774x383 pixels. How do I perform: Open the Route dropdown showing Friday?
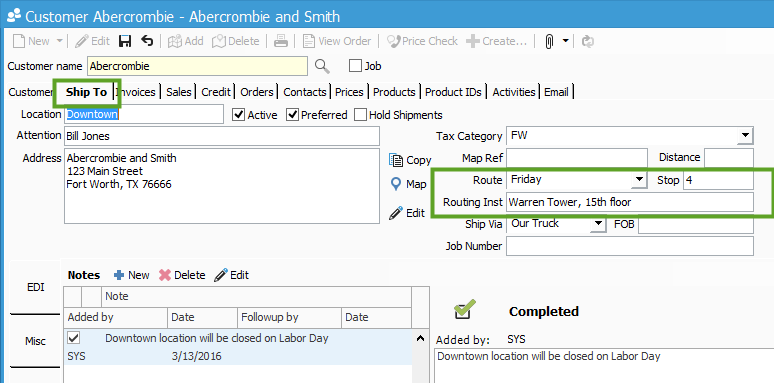click(x=640, y=180)
